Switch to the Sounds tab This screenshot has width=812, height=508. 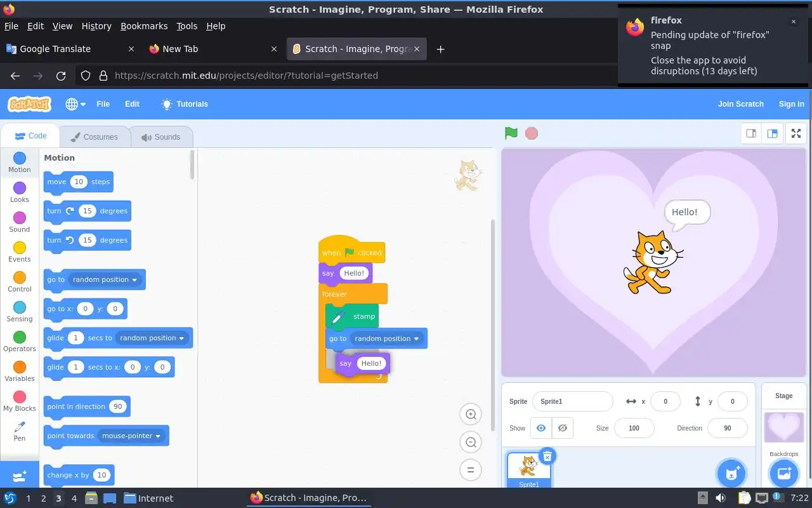pos(160,137)
